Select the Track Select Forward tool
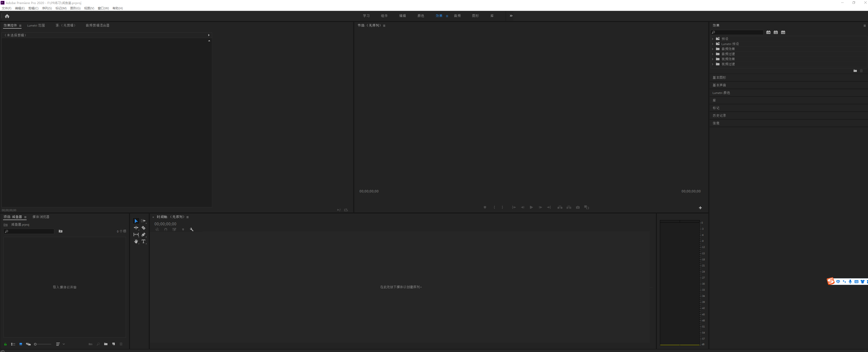The image size is (868, 352). pyautogui.click(x=143, y=221)
